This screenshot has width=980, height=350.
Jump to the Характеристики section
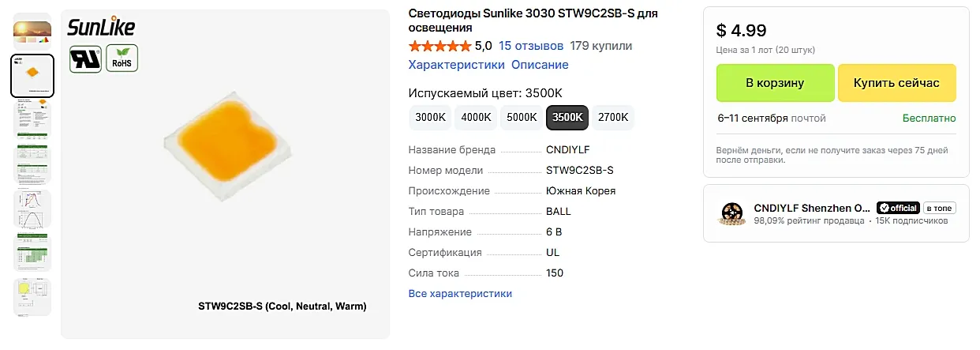456,65
